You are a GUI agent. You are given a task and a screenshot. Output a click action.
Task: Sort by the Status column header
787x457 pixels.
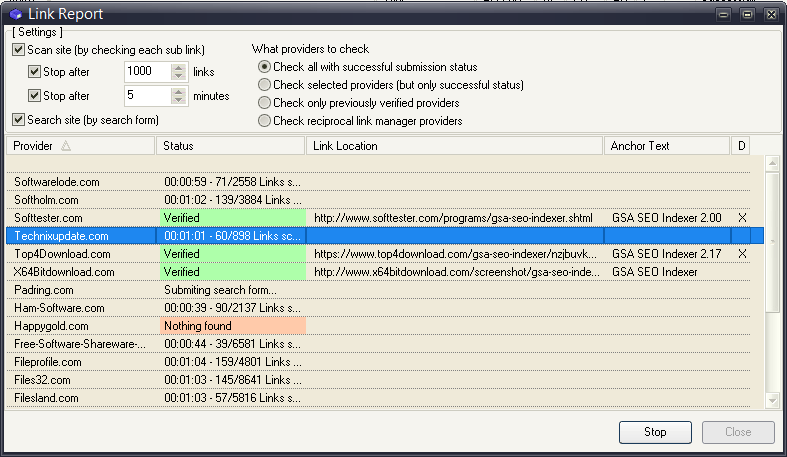click(x=231, y=146)
